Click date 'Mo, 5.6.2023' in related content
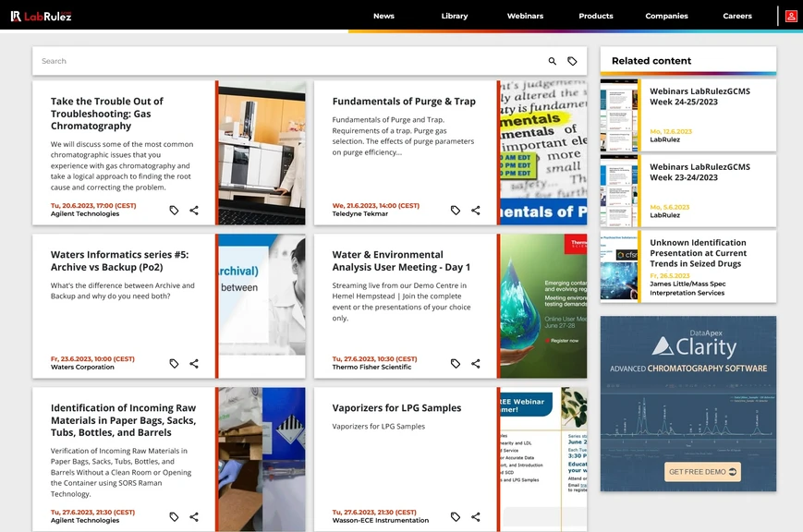 (x=670, y=208)
